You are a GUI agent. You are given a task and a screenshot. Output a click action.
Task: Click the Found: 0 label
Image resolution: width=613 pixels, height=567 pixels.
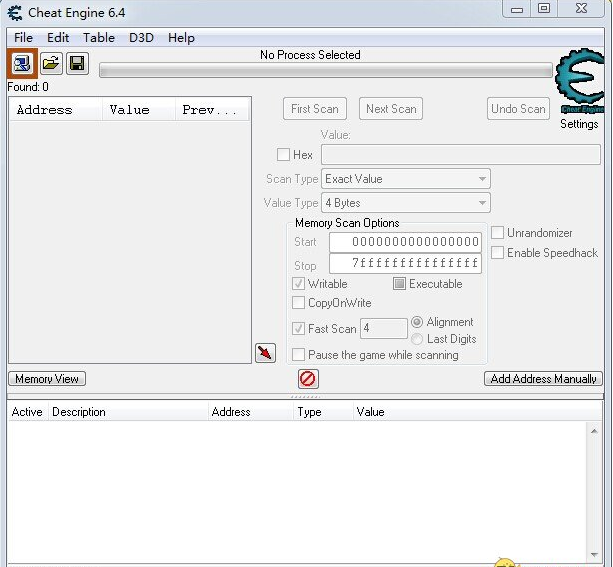pyautogui.click(x=28, y=87)
